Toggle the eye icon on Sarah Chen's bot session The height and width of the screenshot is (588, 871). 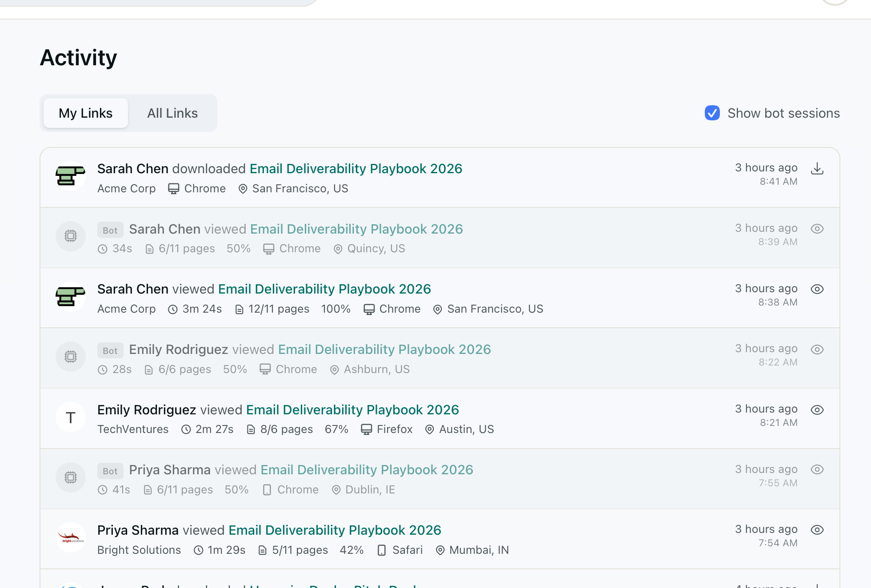click(x=818, y=229)
